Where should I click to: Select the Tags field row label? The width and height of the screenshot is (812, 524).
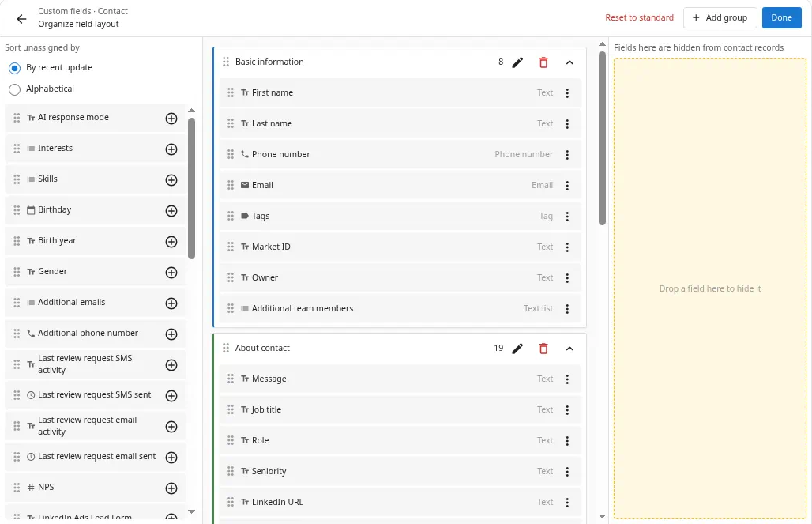click(x=261, y=216)
